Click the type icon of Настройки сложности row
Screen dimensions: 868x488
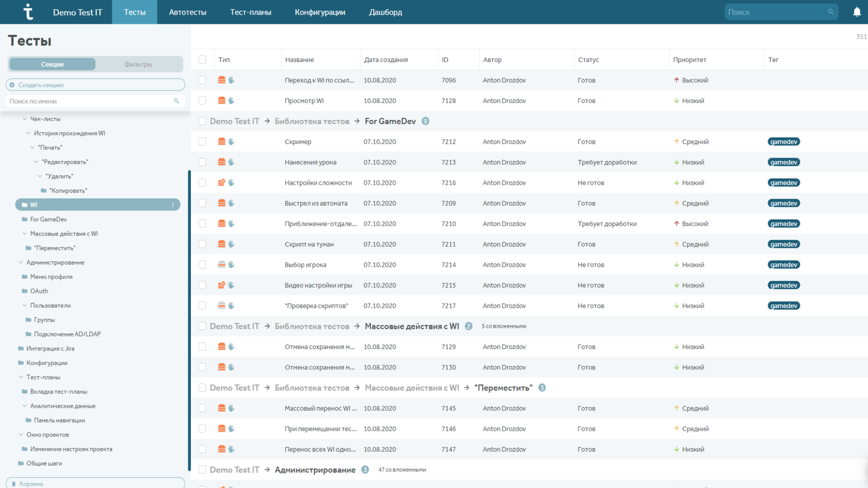click(221, 183)
